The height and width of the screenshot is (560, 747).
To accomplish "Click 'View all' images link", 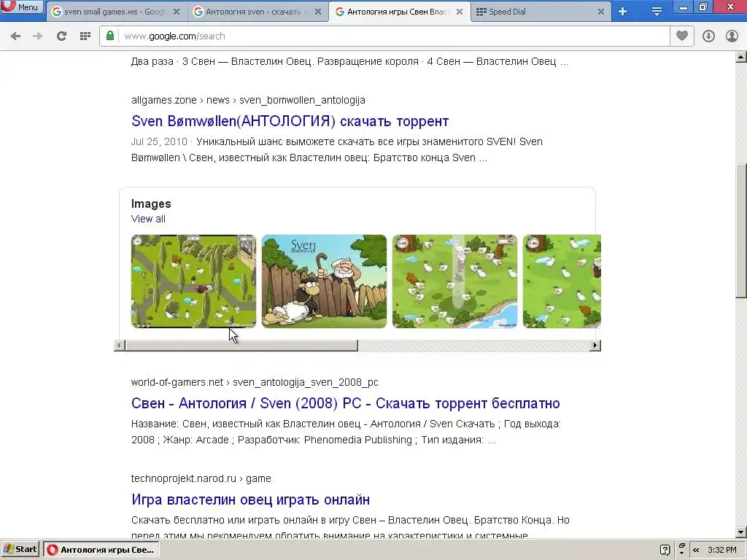I will (148, 219).
